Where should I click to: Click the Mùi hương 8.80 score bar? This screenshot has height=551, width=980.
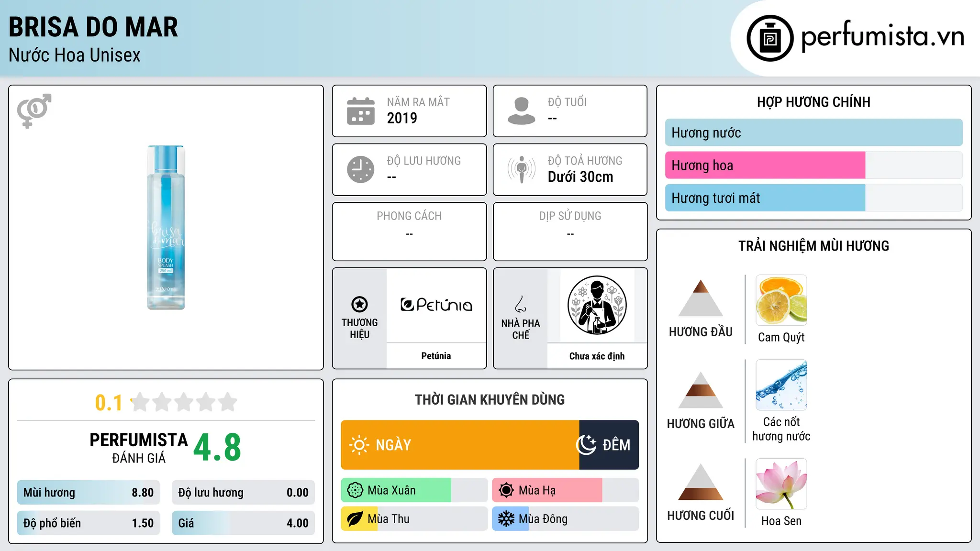(x=89, y=493)
